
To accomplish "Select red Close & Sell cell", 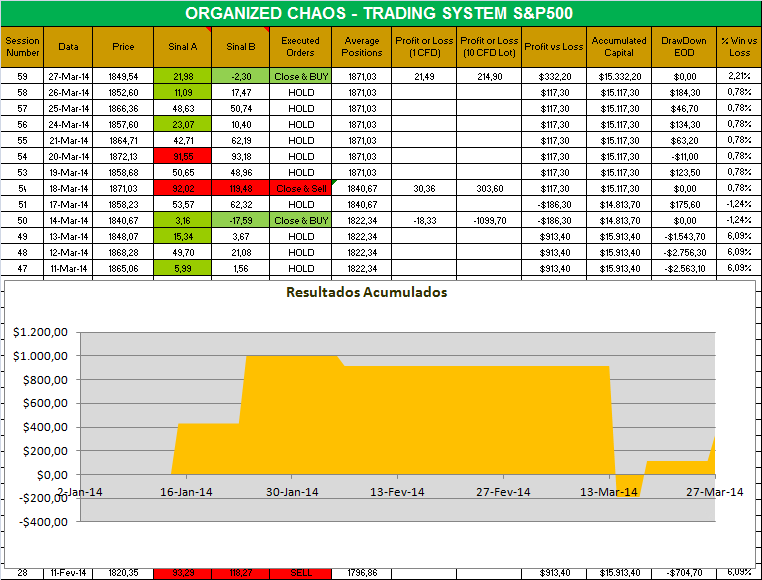I will tap(301, 189).
